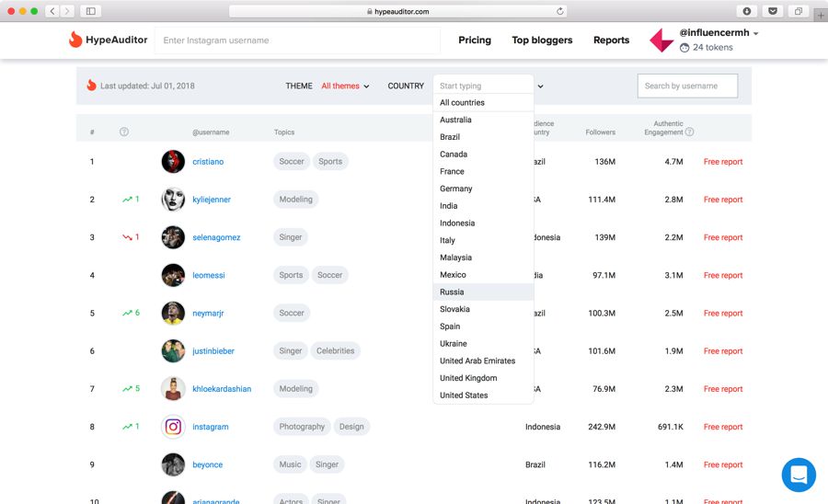Get Free report for leomessi
This screenshot has width=828, height=504.
[x=723, y=275]
